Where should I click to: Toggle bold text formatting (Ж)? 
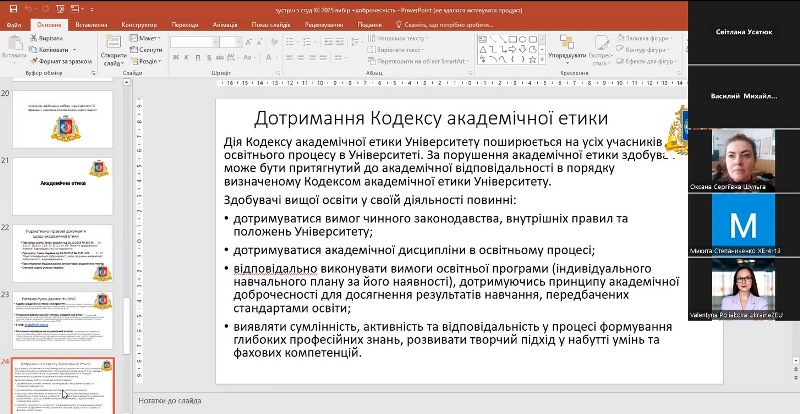(174, 59)
